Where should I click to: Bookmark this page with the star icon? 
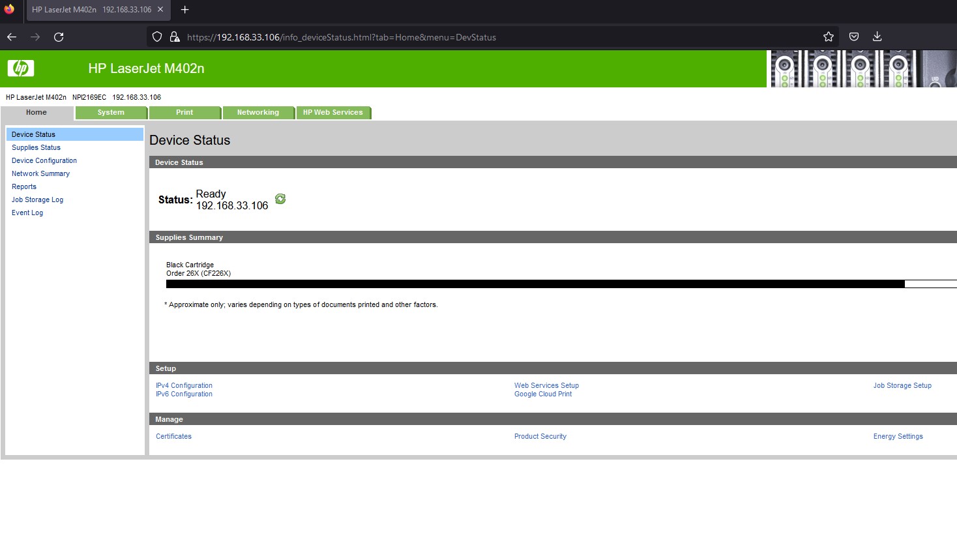(829, 37)
